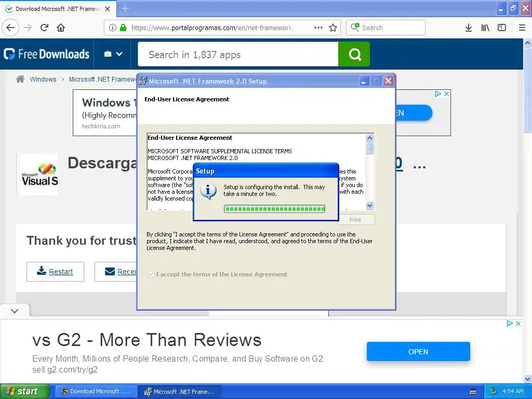
Task: Click the Print button in license dialog
Action: point(355,220)
